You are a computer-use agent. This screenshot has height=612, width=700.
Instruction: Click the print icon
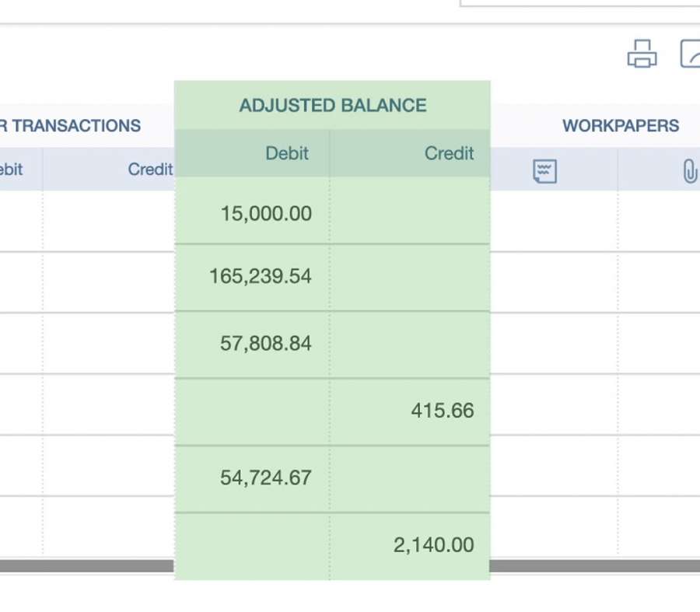point(642,54)
